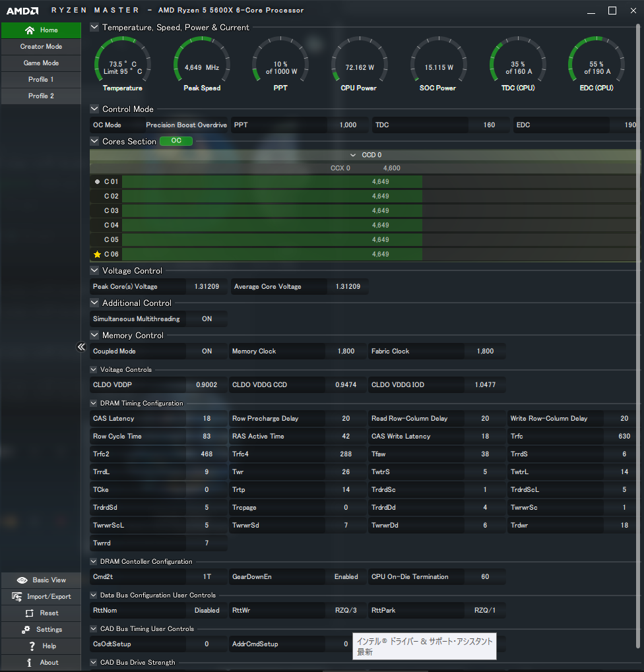Click the gold star on core C 06
Image resolution: width=644 pixels, height=672 pixels.
[98, 255]
